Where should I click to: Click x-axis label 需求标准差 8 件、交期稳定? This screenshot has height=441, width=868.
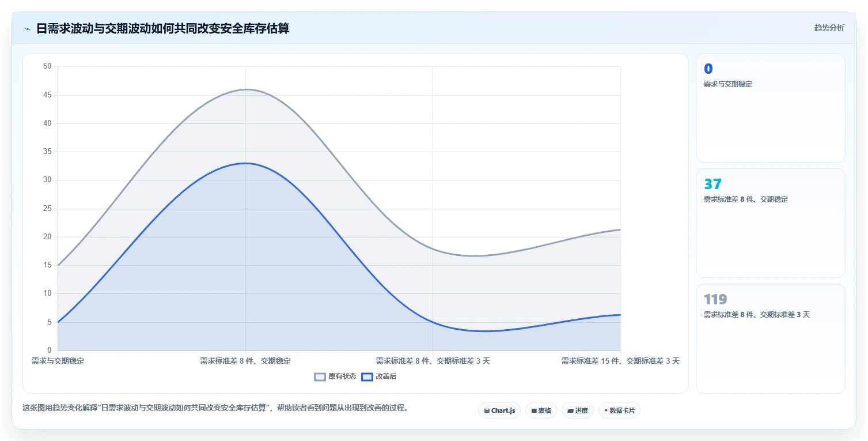pos(245,361)
